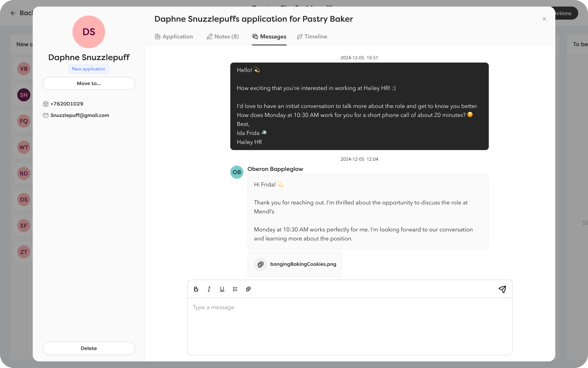Select the Messages tab
The width and height of the screenshot is (588, 368).
[x=269, y=36]
